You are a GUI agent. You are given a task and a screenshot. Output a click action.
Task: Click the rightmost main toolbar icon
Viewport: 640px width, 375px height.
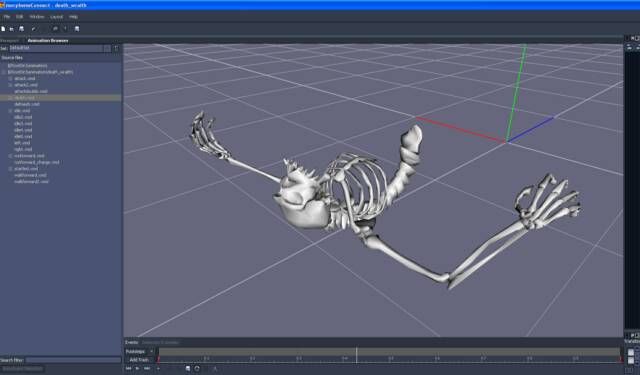(x=77, y=29)
